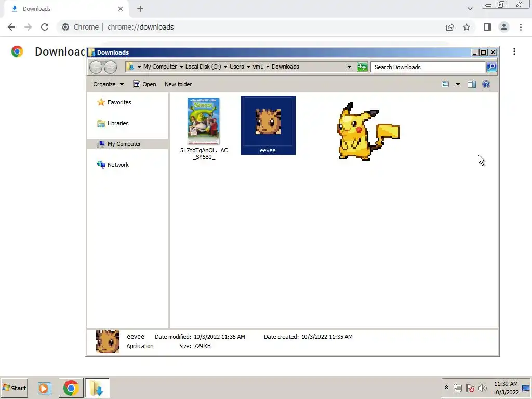This screenshot has height=399, width=532.
Task: Select the Downloads Chrome tab
Action: [x=66, y=9]
